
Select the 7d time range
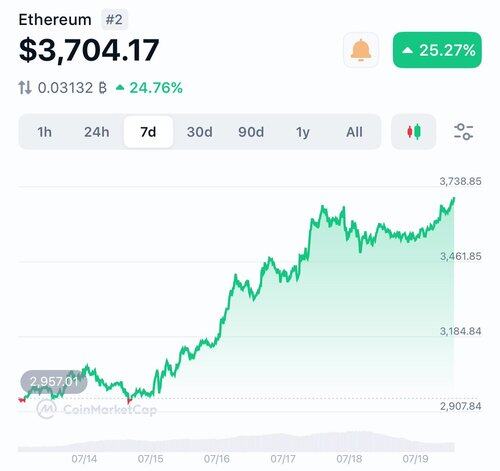[148, 132]
